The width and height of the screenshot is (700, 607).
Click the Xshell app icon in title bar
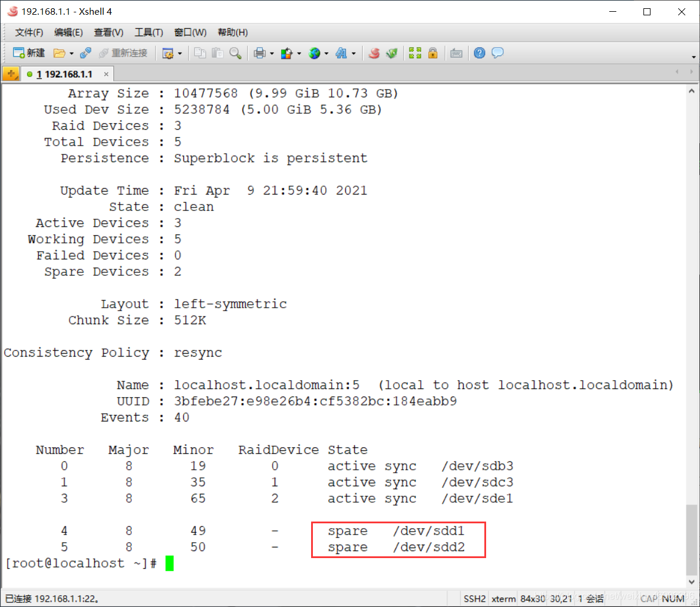pyautogui.click(x=12, y=11)
